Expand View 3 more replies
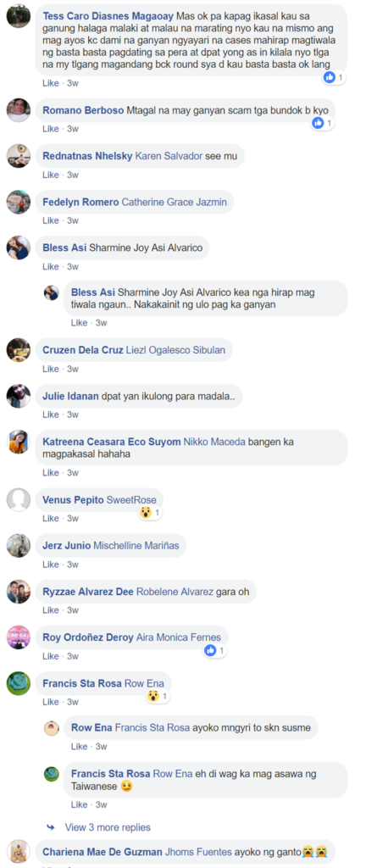The image size is (366, 868). tap(108, 827)
